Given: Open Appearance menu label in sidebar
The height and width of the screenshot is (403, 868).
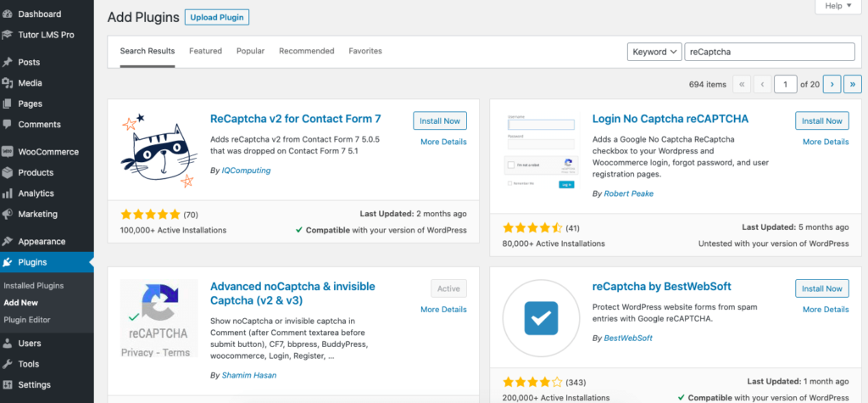Looking at the screenshot, I should pos(42,242).
